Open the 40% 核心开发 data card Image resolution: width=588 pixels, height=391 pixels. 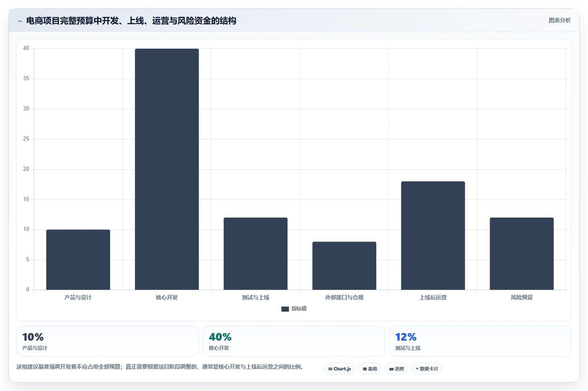pos(294,341)
